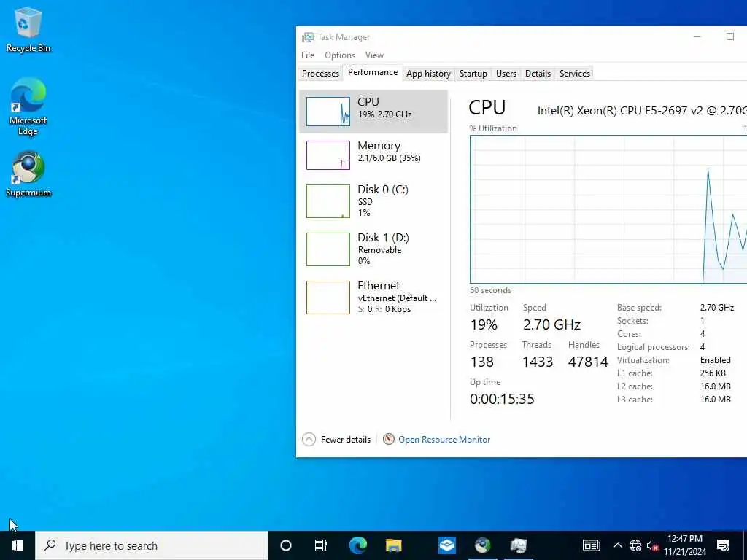
Task: Click the L1 cache value 256 KB
Action: 713,373
